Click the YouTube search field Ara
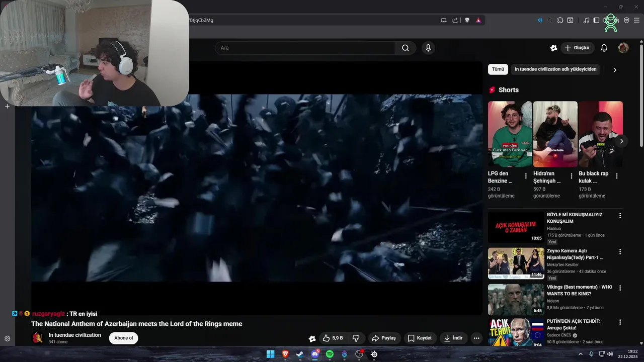This screenshot has width=644, height=362. pyautogui.click(x=305, y=48)
